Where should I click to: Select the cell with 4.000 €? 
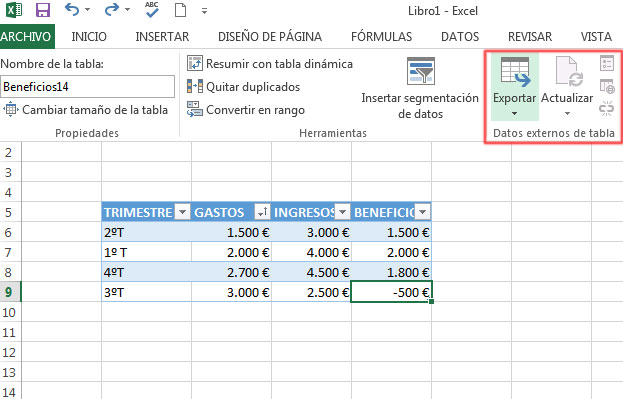[312, 252]
